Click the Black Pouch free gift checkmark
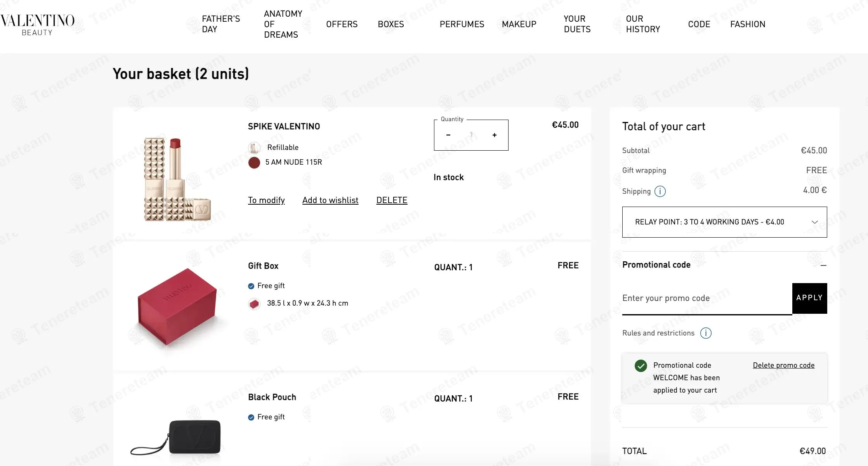868x466 pixels. point(251,417)
